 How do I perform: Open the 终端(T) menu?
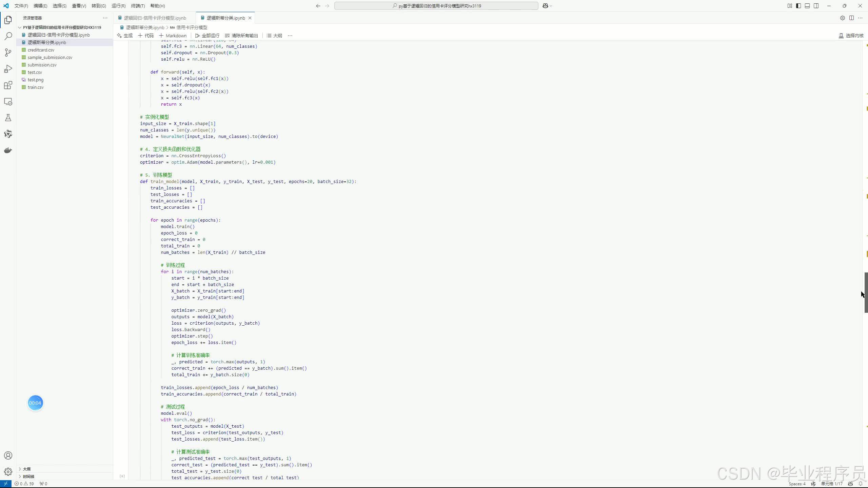[138, 6]
